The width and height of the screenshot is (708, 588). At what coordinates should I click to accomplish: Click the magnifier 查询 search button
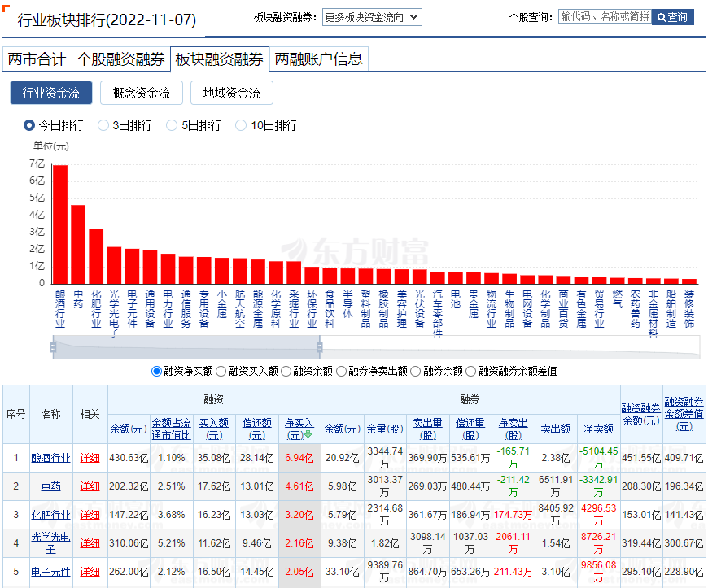click(x=673, y=17)
